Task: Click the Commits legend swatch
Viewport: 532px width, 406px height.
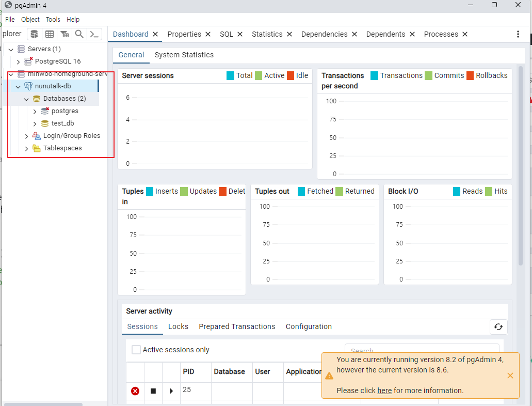Action: 428,75
